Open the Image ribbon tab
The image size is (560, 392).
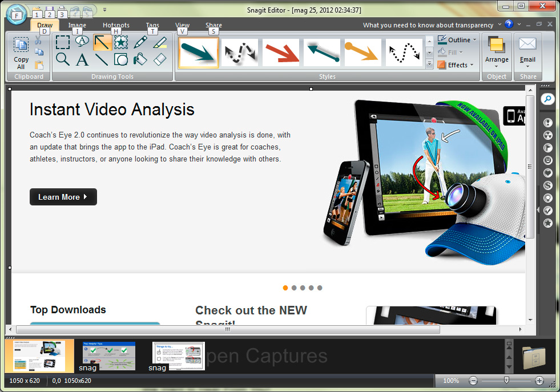[x=77, y=25]
